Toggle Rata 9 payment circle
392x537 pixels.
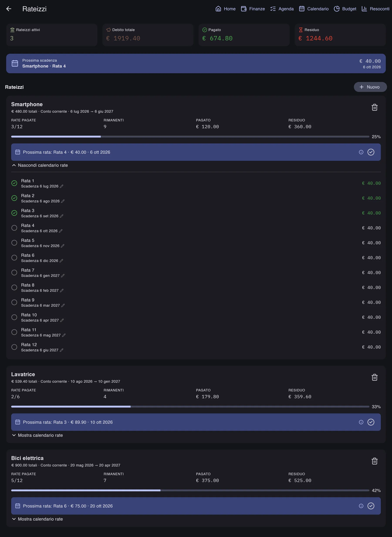[x=14, y=302]
